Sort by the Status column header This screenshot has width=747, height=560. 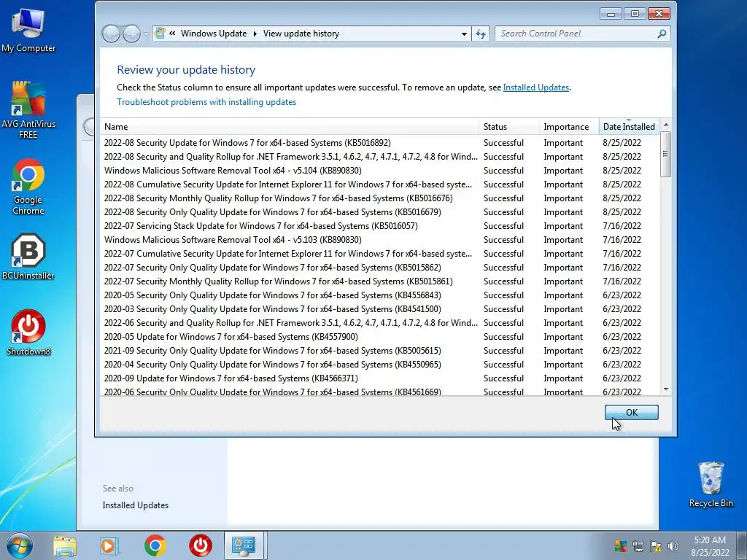509,127
